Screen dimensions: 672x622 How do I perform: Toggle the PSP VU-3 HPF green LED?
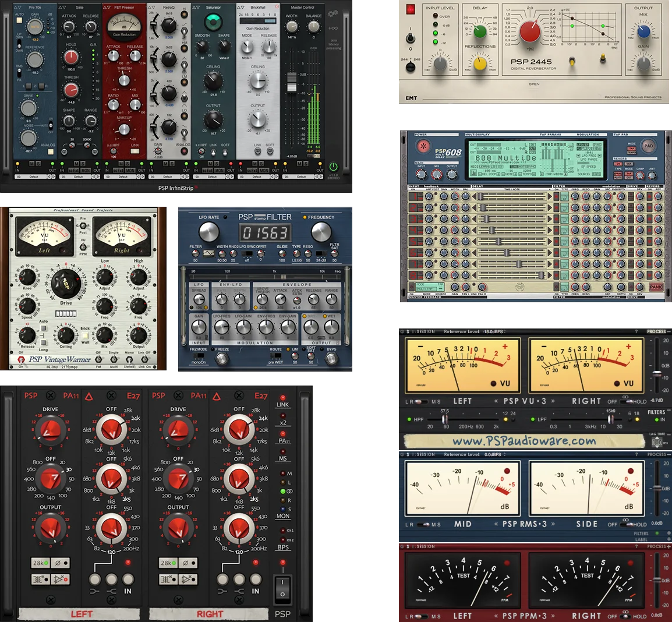[x=409, y=419]
